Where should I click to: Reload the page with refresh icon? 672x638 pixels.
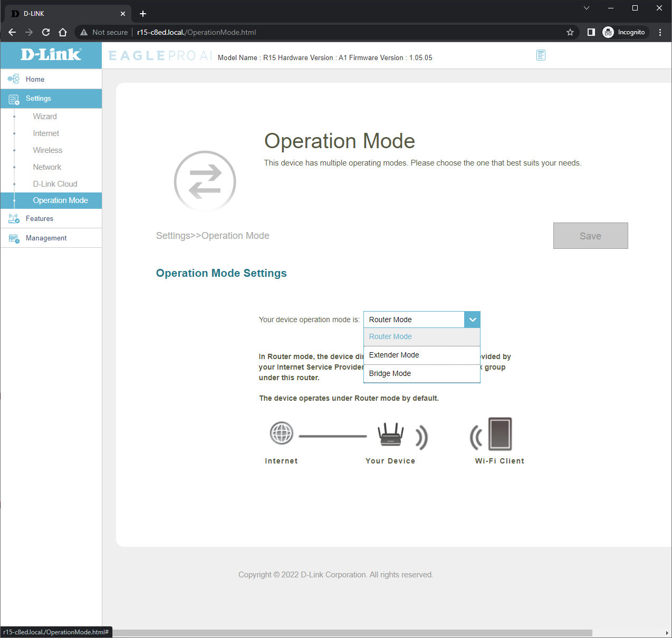pyautogui.click(x=46, y=32)
